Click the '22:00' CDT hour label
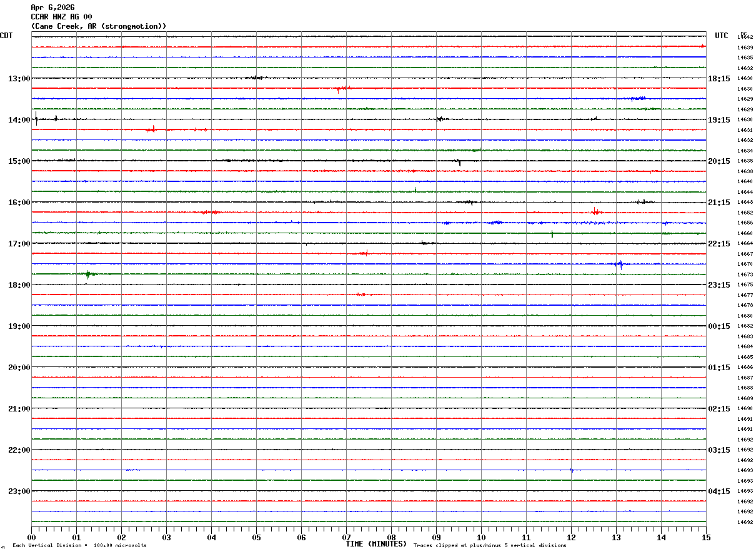Image resolution: width=756 pixels, height=554 pixels. (19, 450)
